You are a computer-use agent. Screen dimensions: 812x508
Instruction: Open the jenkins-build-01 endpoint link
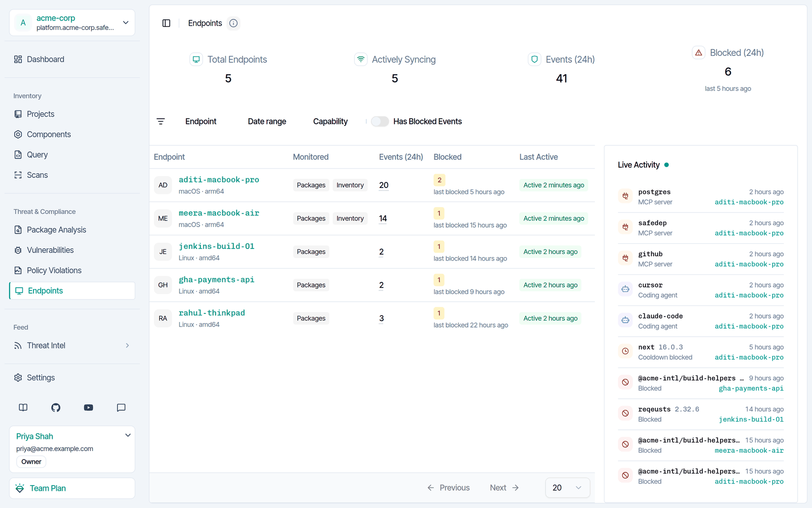tap(217, 246)
